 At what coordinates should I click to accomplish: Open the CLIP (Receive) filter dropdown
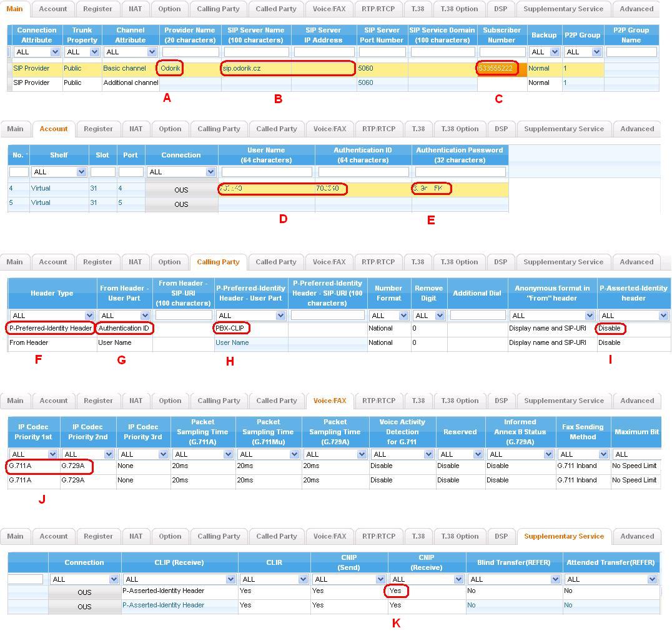coord(179,579)
